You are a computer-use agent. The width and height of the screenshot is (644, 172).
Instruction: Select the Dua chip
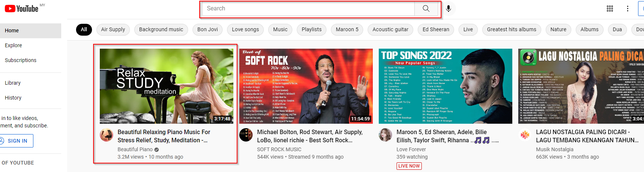pos(617,29)
